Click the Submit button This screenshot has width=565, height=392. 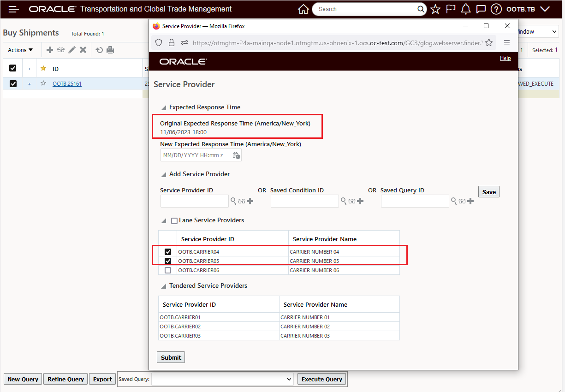coord(171,357)
